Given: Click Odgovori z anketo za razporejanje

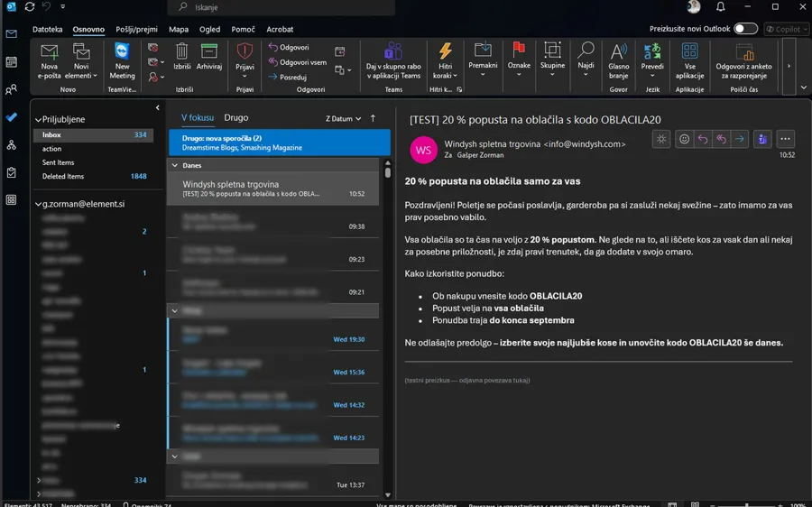Looking at the screenshot, I should point(743,61).
